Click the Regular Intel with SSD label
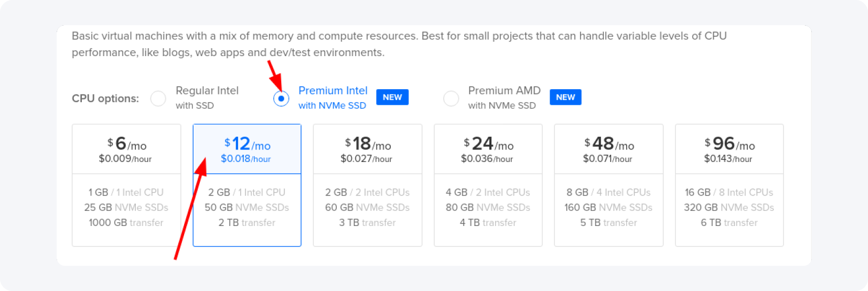Image resolution: width=868 pixels, height=291 pixels. point(207,98)
